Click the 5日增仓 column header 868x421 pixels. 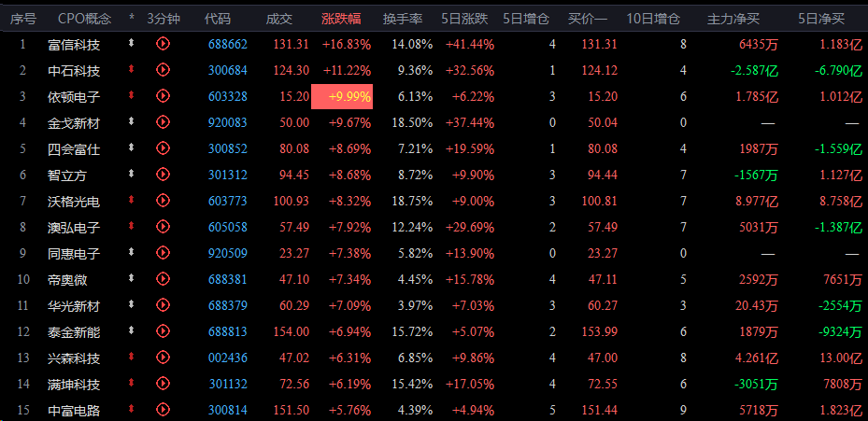tap(526, 19)
